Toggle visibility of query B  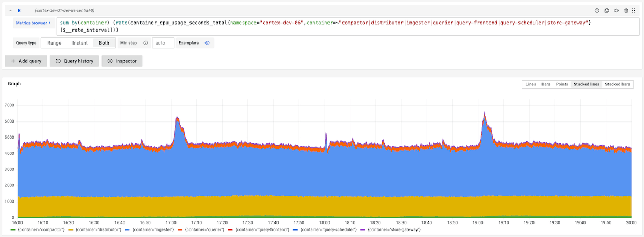click(616, 10)
